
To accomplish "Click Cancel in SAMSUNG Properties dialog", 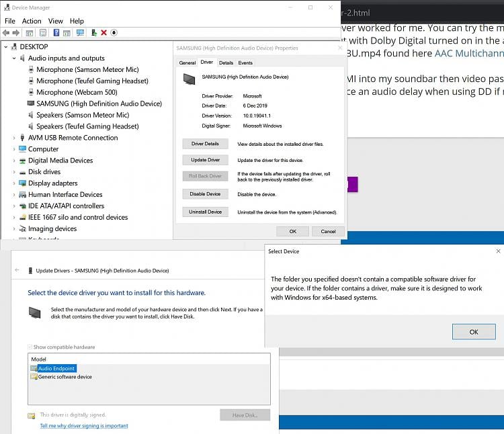I will pos(328,231).
